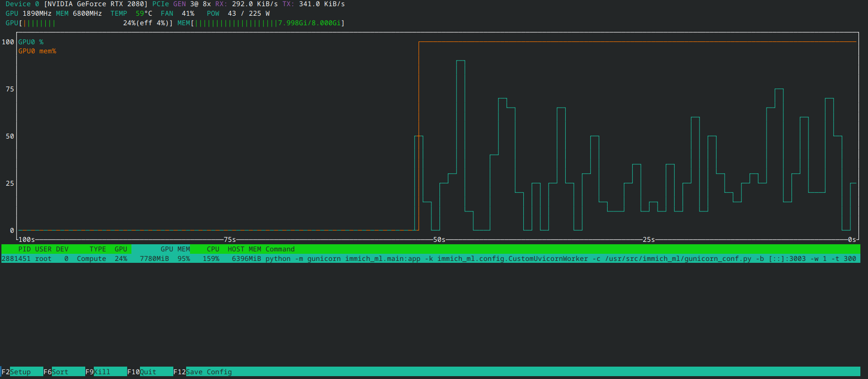The image size is (868, 379).
Task: Select the python gunicorn process row
Action: (429, 259)
